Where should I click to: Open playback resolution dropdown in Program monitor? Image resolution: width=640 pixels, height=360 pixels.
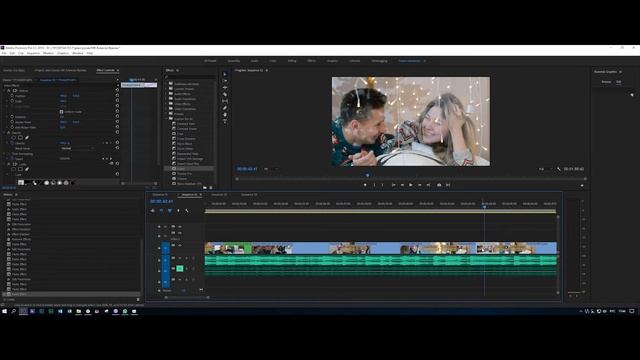(x=544, y=169)
